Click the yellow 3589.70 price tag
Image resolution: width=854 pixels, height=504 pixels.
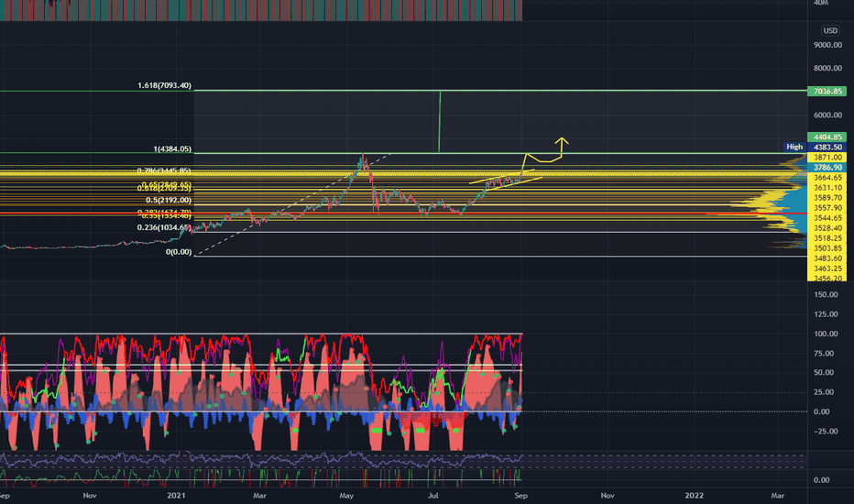click(827, 198)
